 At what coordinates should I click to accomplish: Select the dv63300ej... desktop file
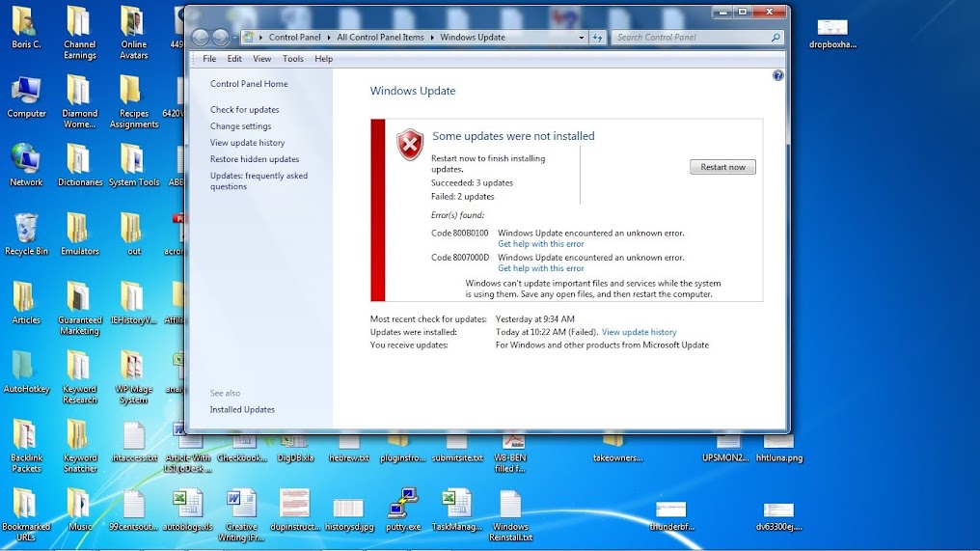(x=778, y=516)
